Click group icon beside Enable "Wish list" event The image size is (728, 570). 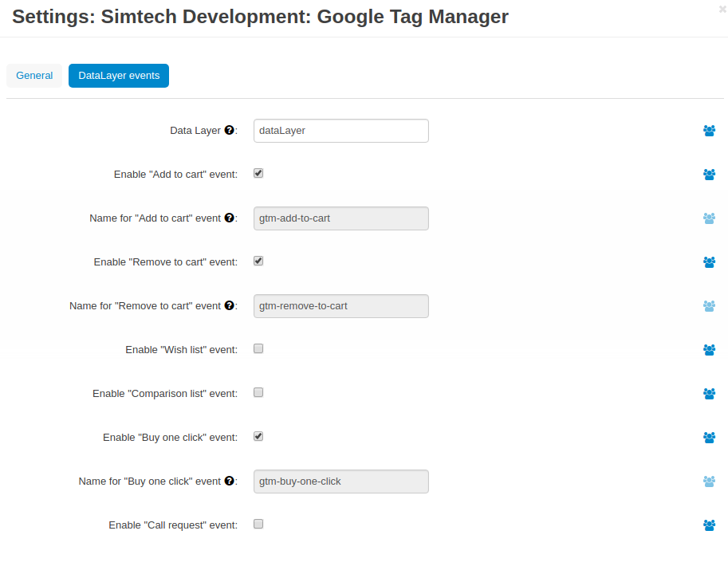(x=709, y=350)
